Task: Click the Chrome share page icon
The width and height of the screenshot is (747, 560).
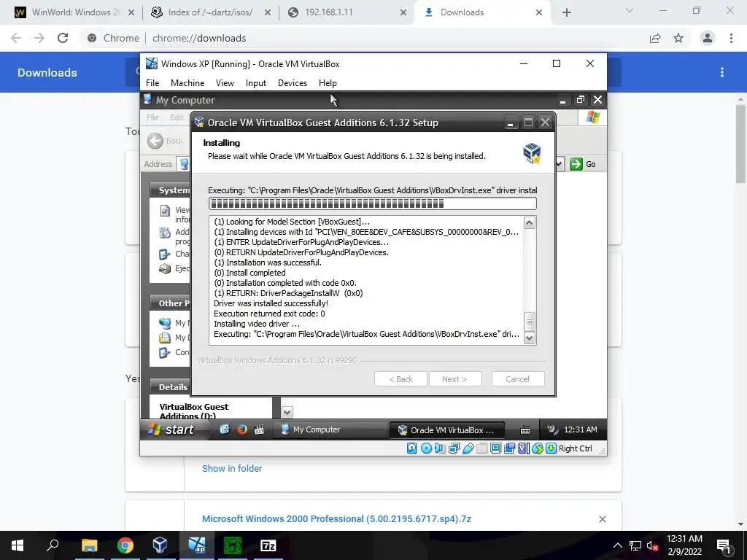Action: coord(655,38)
